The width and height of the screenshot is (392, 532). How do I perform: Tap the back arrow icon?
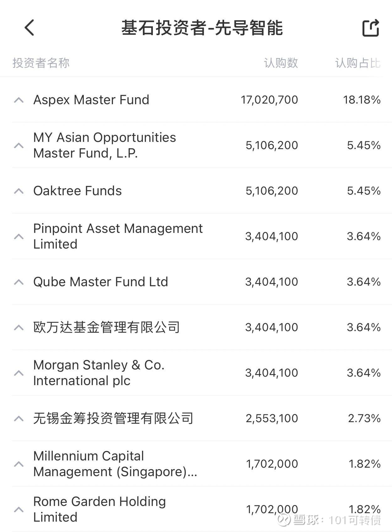tap(29, 28)
